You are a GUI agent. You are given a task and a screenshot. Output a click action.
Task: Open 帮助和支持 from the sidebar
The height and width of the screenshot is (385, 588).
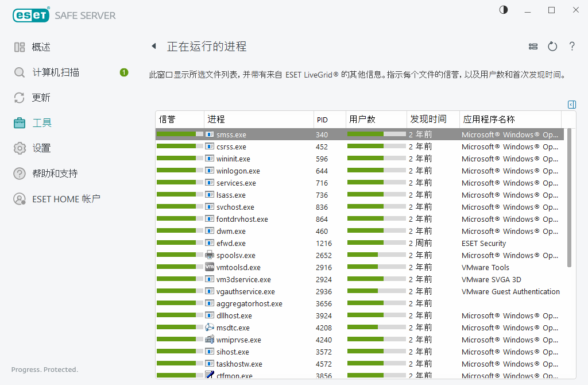coord(55,174)
